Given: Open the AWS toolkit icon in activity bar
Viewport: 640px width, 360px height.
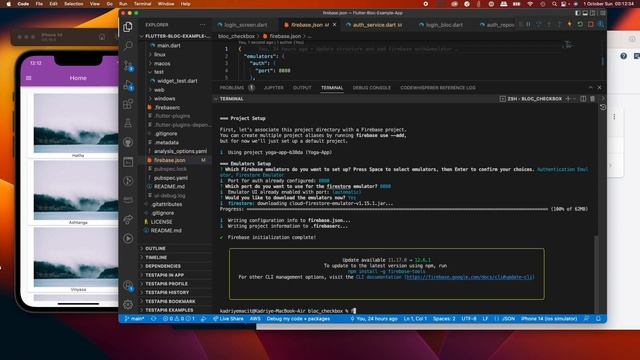Looking at the screenshot, I should point(128,200).
